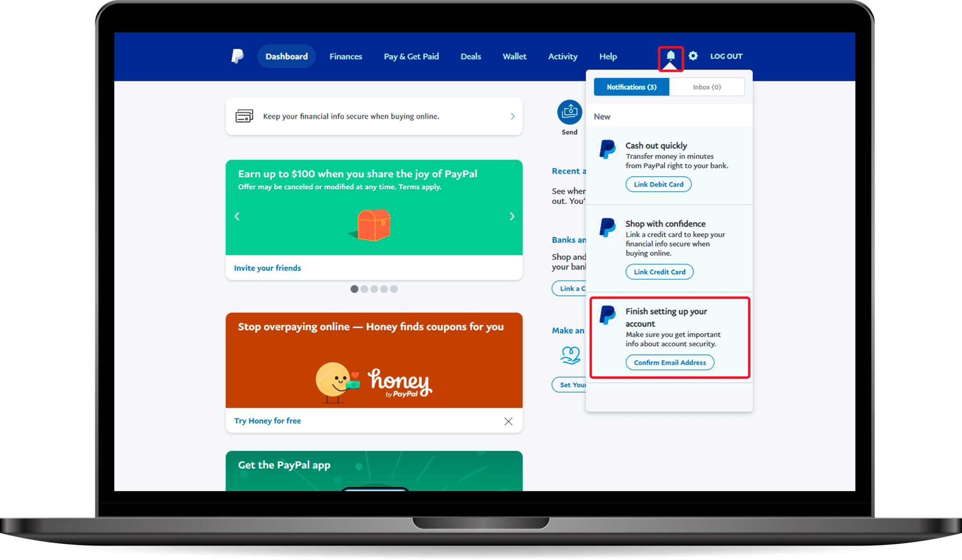Switch to Inbox (0) tab

(x=707, y=87)
